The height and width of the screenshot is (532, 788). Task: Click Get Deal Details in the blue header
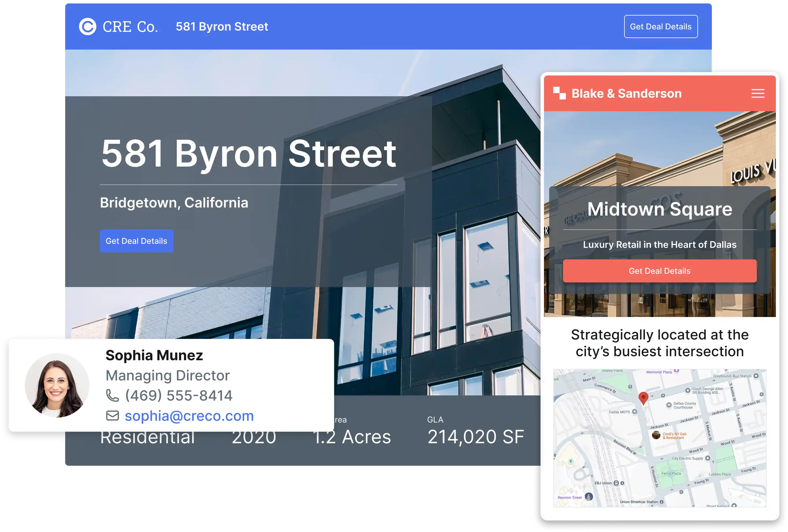pos(661,27)
